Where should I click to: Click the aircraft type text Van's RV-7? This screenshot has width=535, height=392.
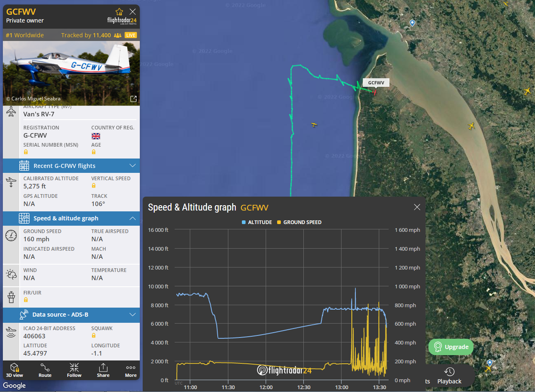click(39, 114)
